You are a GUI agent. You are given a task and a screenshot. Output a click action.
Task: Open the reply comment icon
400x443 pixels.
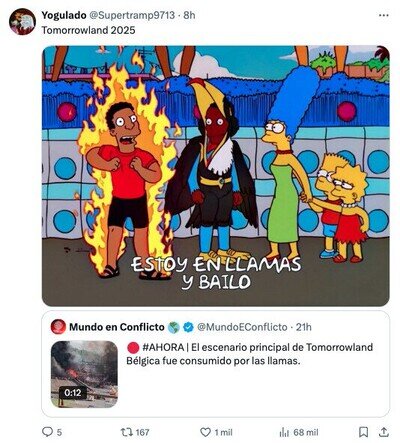47,432
